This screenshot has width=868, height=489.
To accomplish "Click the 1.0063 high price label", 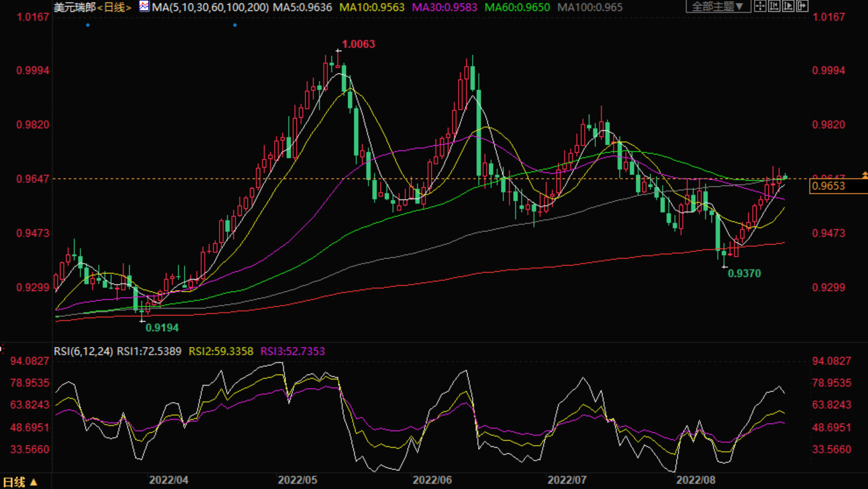I will pyautogui.click(x=358, y=44).
